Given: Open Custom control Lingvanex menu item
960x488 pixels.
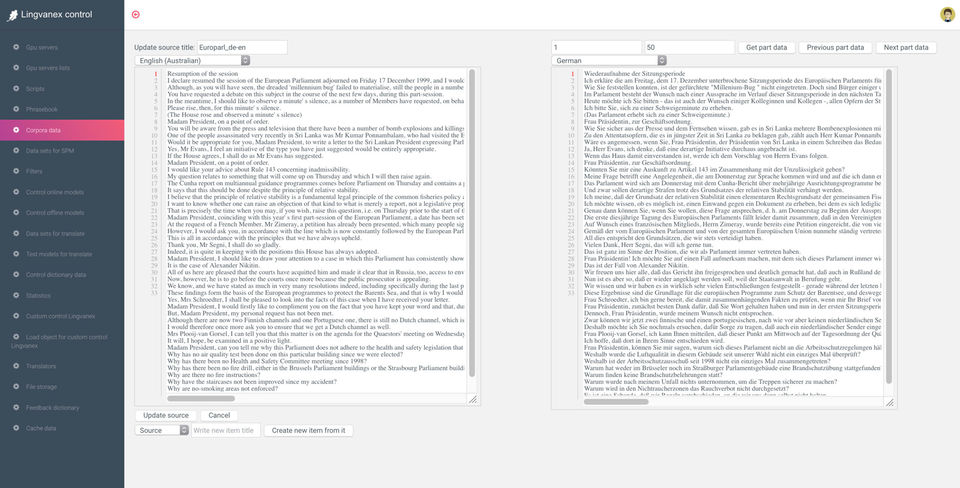Looking at the screenshot, I should (x=62, y=317).
